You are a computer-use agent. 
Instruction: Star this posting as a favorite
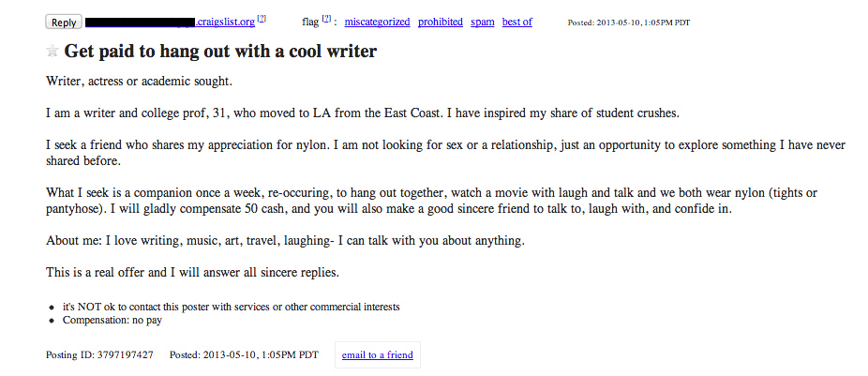click(52, 52)
